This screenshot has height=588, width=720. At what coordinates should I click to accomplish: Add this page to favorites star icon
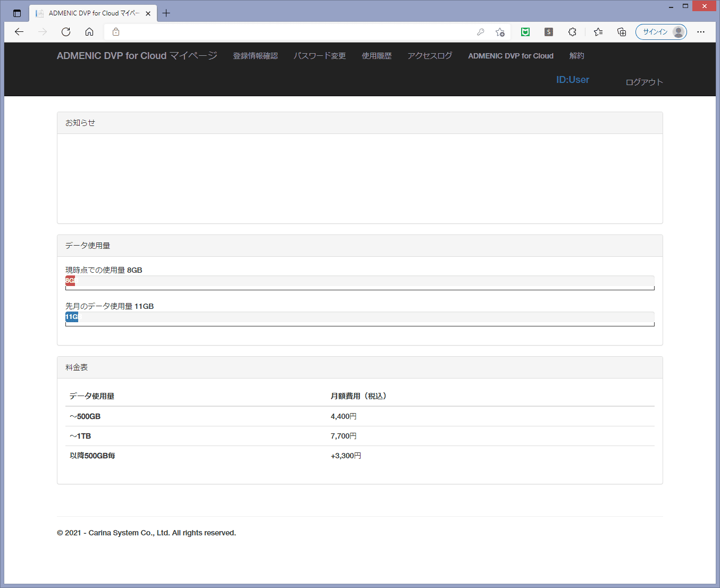[x=500, y=32]
